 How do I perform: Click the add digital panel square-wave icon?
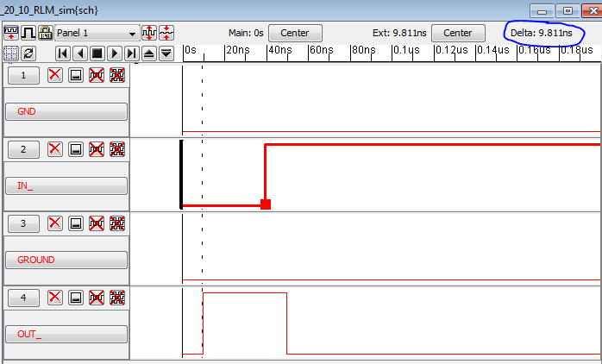pos(28,33)
